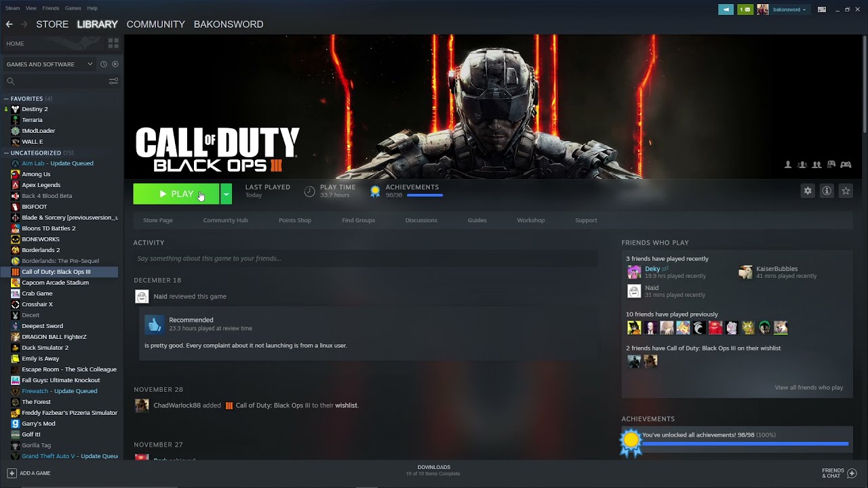
Task: Open the Steam announcements icon
Action: click(726, 9)
